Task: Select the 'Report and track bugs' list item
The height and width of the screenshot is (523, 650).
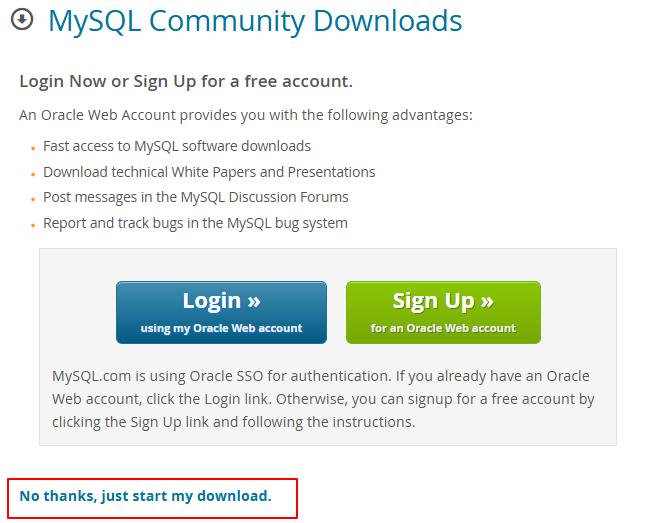Action: point(195,223)
